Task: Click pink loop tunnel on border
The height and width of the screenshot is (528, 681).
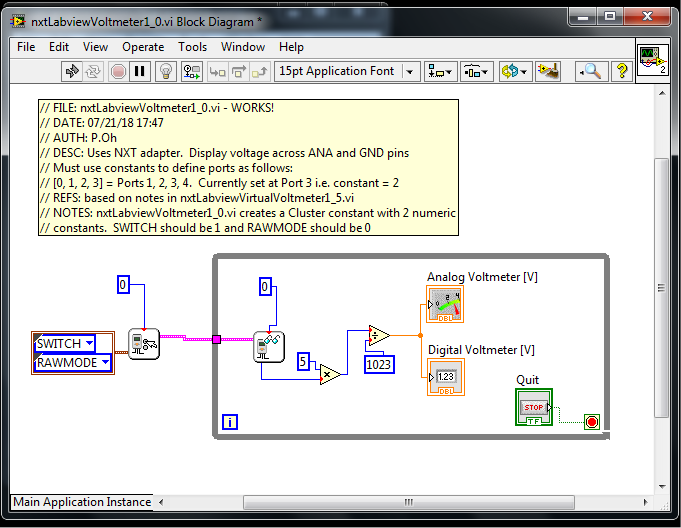Action: tap(216, 340)
